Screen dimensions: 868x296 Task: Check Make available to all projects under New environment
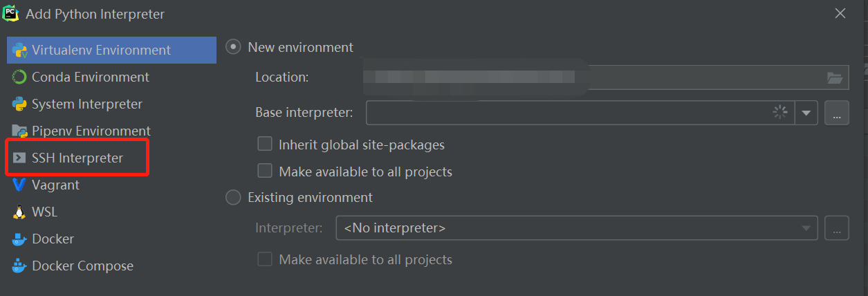click(264, 171)
